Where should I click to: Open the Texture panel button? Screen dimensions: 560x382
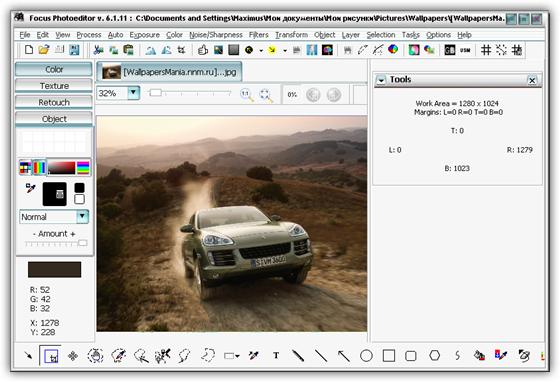coord(54,86)
